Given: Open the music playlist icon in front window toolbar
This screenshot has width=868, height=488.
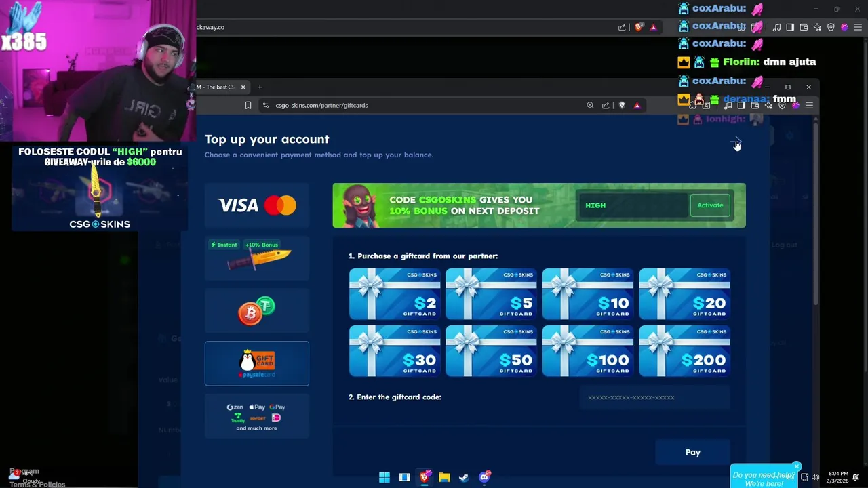Looking at the screenshot, I should tap(728, 105).
